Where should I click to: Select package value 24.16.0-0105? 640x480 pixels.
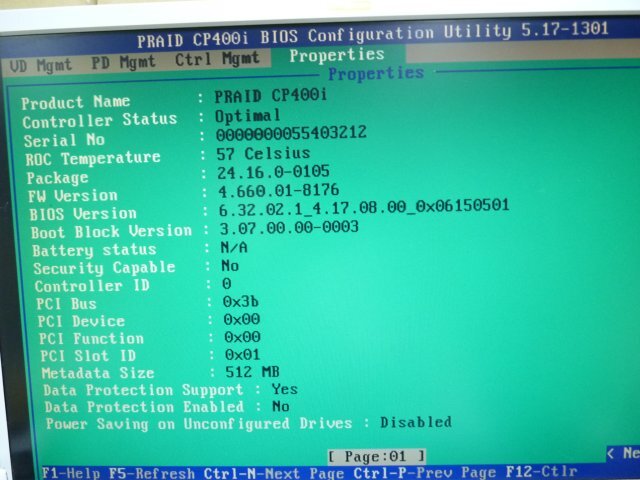coord(273,172)
